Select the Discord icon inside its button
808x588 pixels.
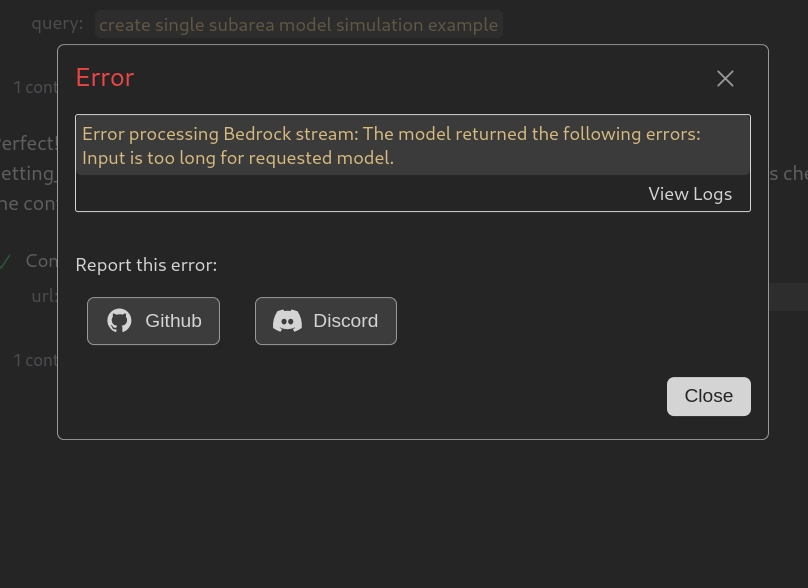[288, 320]
